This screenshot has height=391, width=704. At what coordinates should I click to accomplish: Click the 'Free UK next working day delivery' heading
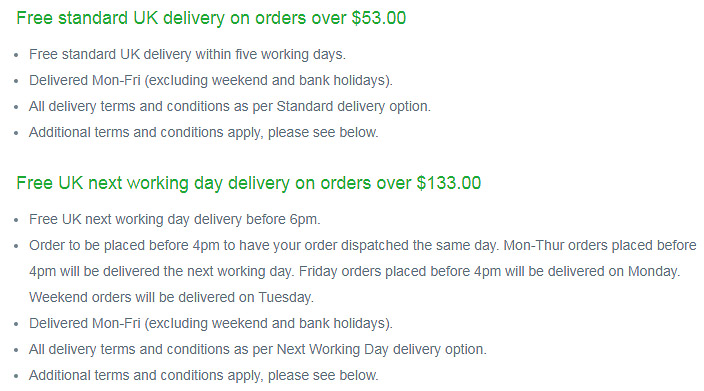click(x=248, y=183)
